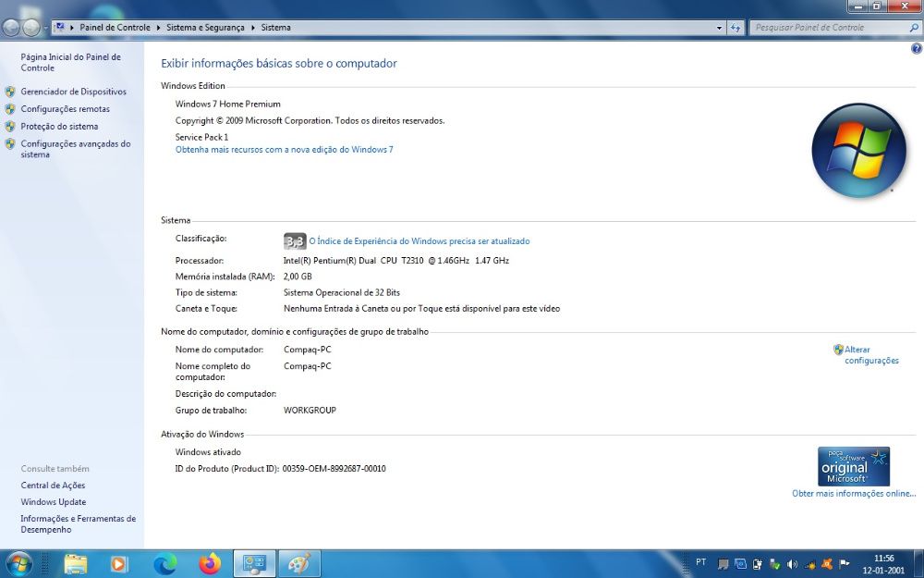
Task: Expand arrow before Painel de Controle breadcrumb
Action: (72, 28)
